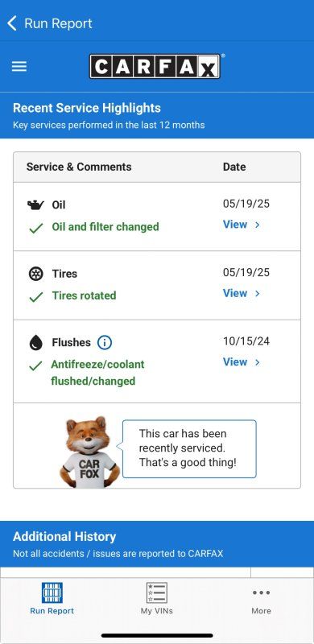314x644 pixels.
Task: Tap the My VINs list icon
Action: pos(156,592)
